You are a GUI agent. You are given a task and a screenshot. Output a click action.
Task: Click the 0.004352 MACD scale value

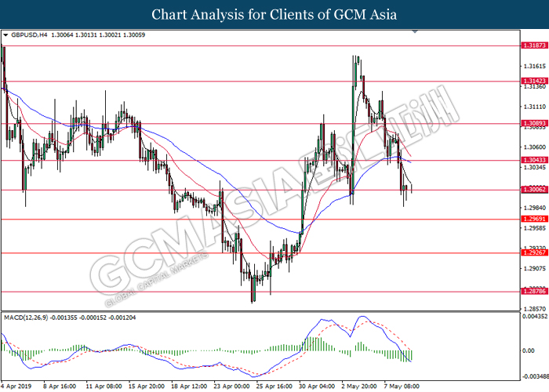[x=536, y=317]
